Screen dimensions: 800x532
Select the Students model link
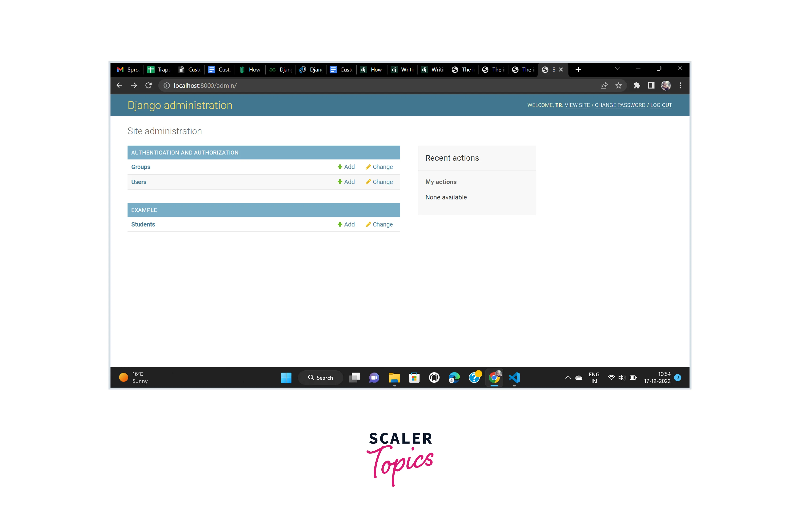click(143, 224)
